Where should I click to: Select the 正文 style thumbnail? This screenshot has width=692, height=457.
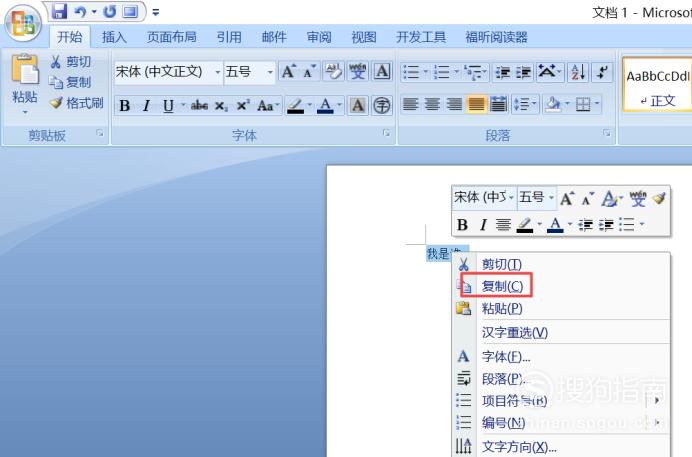tap(657, 85)
